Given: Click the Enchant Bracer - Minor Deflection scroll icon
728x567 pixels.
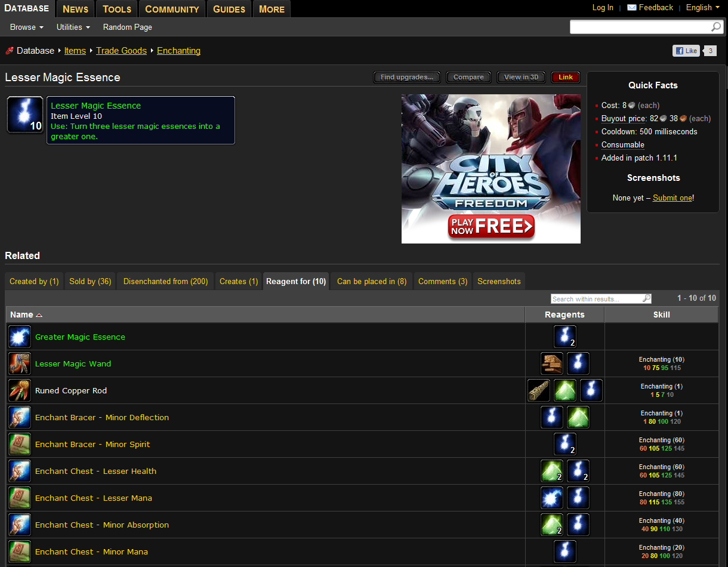Looking at the screenshot, I should coord(19,417).
